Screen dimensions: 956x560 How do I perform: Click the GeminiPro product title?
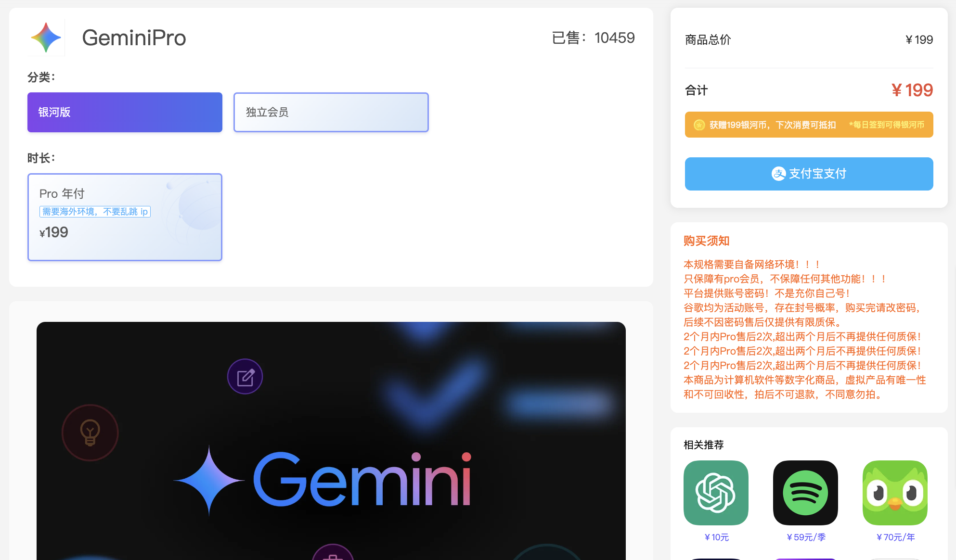click(x=134, y=38)
